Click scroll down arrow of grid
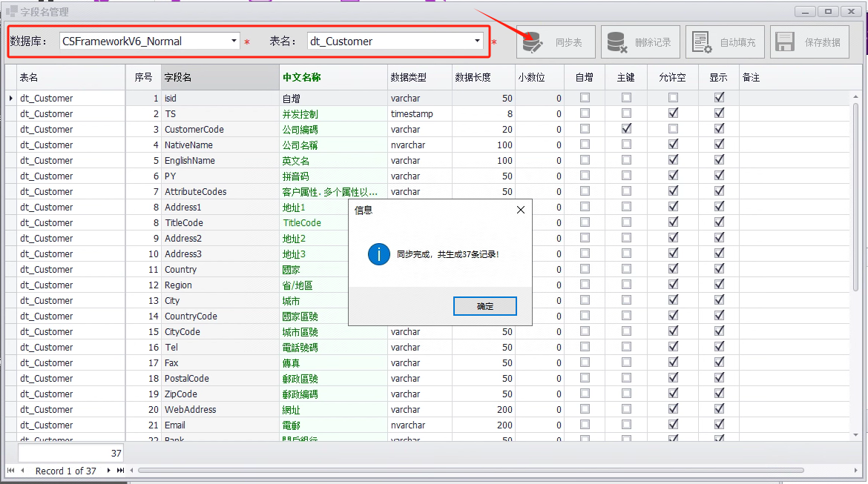Image resolution: width=868 pixels, height=484 pixels. [855, 435]
